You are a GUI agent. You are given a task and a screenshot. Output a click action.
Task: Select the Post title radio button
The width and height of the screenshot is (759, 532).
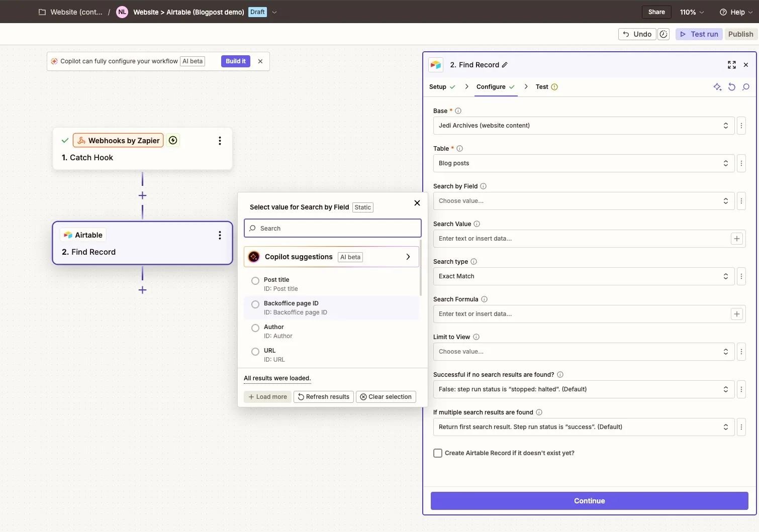(255, 281)
